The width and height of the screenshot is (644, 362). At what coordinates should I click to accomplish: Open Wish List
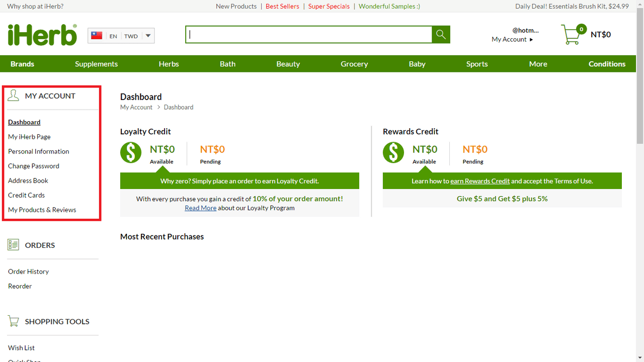[22, 348]
